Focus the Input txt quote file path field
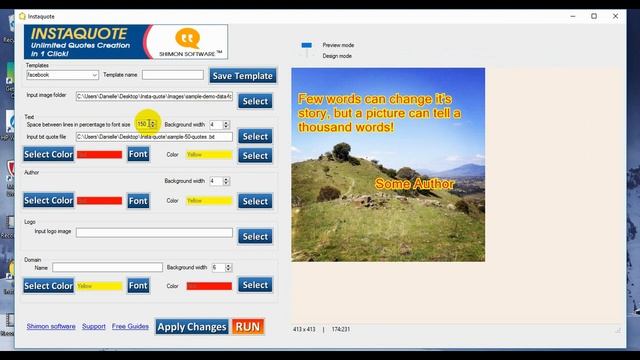This screenshot has width=640, height=360. pos(154,137)
